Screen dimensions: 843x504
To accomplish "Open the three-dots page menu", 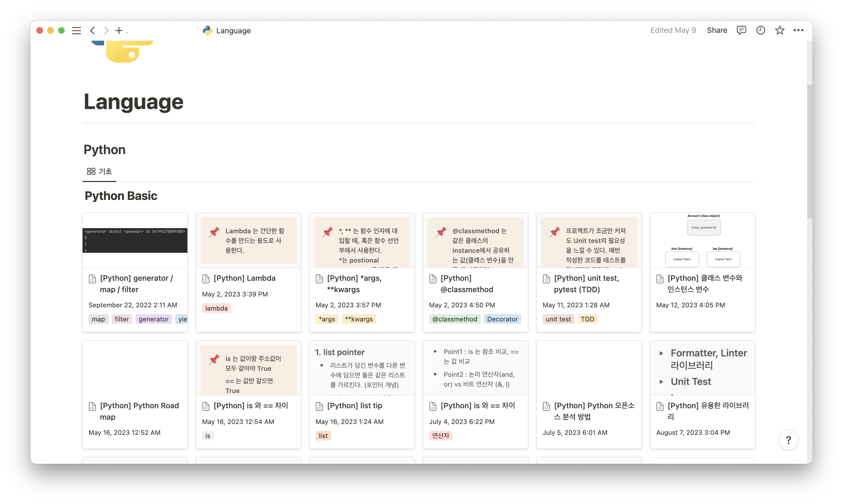I will tap(798, 30).
